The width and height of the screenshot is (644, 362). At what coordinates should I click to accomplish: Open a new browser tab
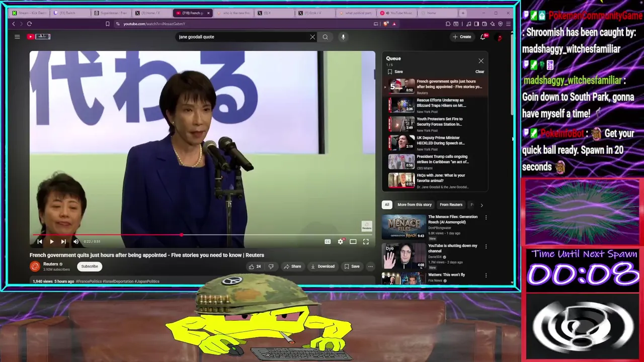(x=463, y=13)
